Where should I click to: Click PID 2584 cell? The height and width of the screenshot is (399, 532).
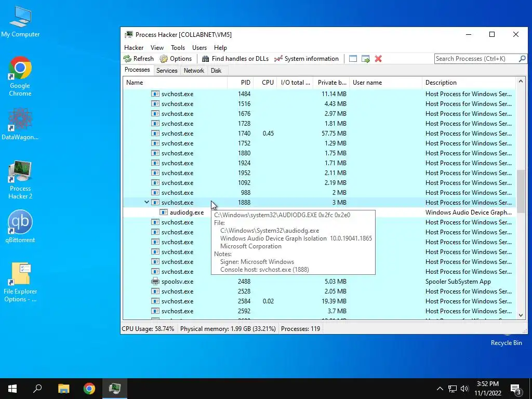244,301
